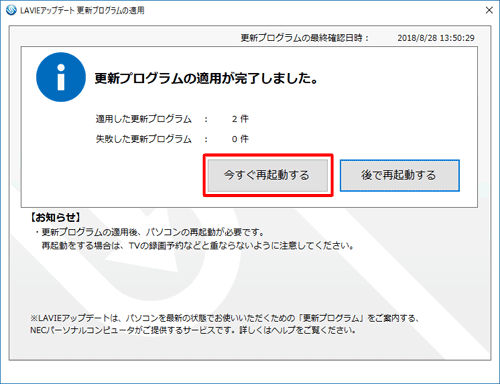Screen dimensions: 500x384
Task: Click the window title LAVIEアップデート 更新プログラムの適用
Action: (x=82, y=10)
